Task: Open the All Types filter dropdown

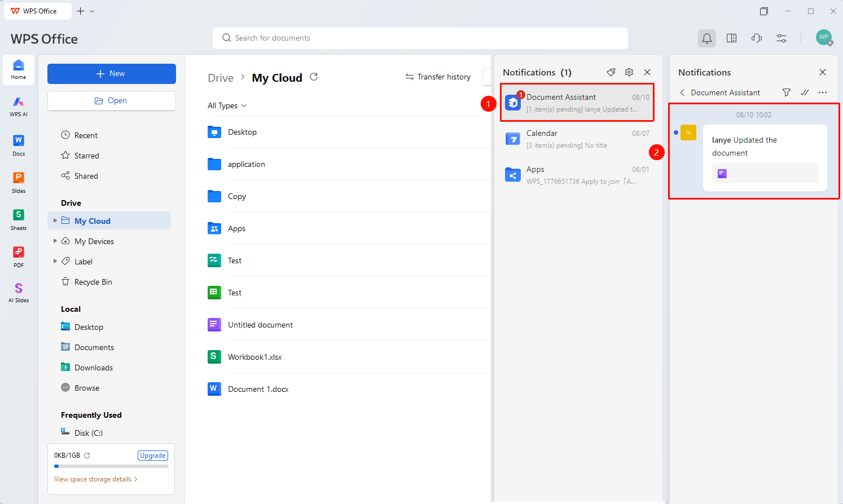Action: pos(227,105)
